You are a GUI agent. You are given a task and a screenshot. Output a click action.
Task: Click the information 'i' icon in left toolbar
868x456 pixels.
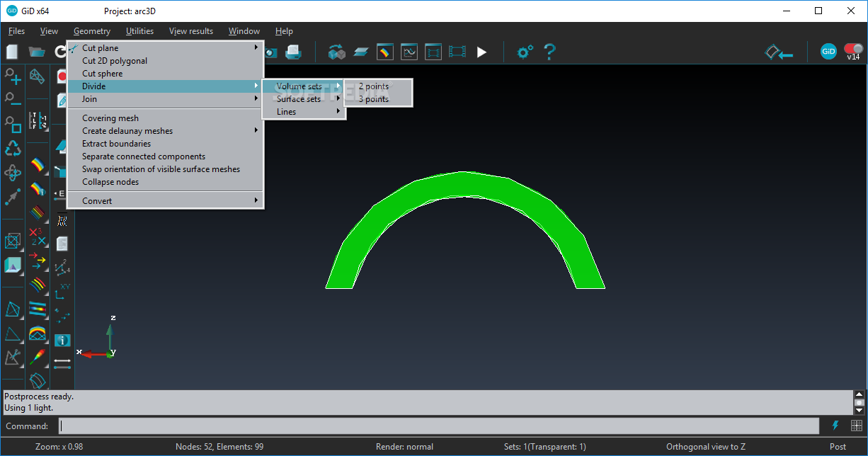pyautogui.click(x=62, y=341)
